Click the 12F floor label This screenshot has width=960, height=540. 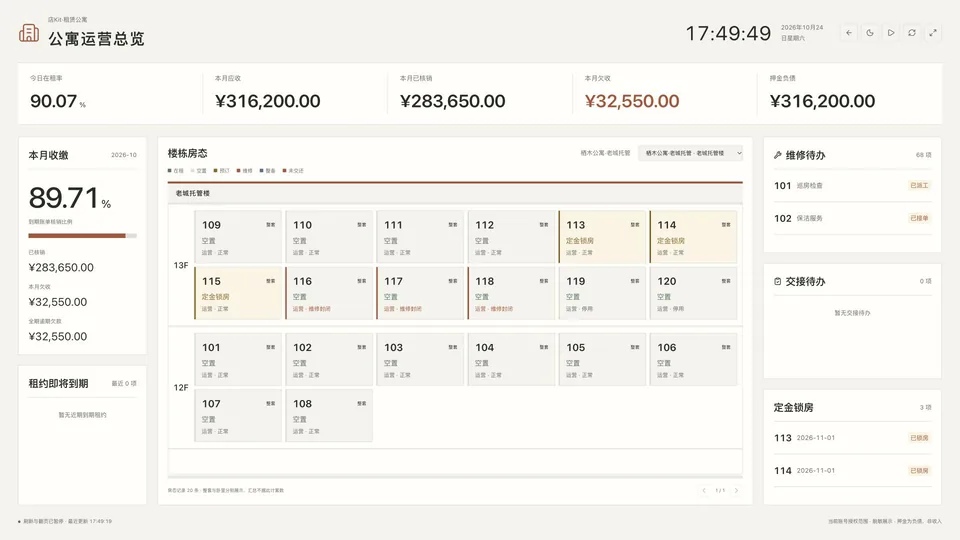[x=181, y=388]
